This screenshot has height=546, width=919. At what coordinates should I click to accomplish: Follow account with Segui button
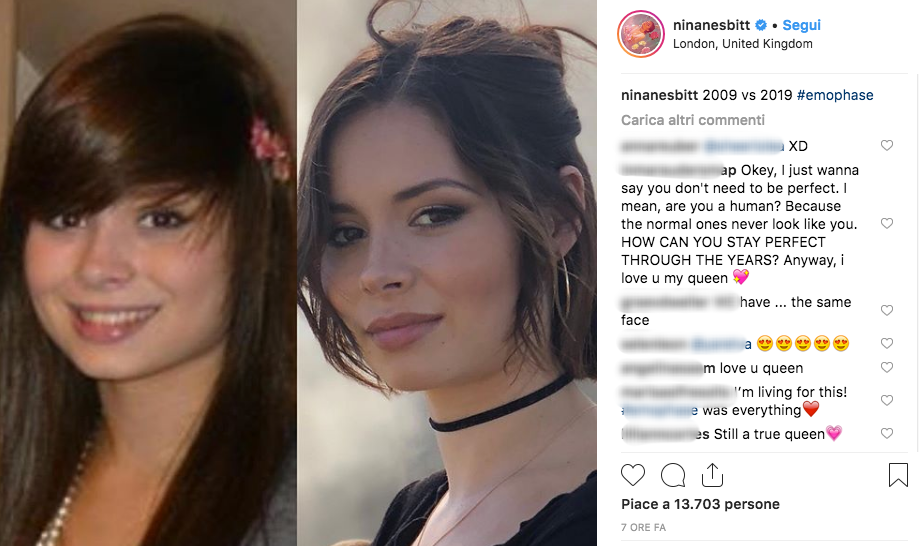coord(801,25)
